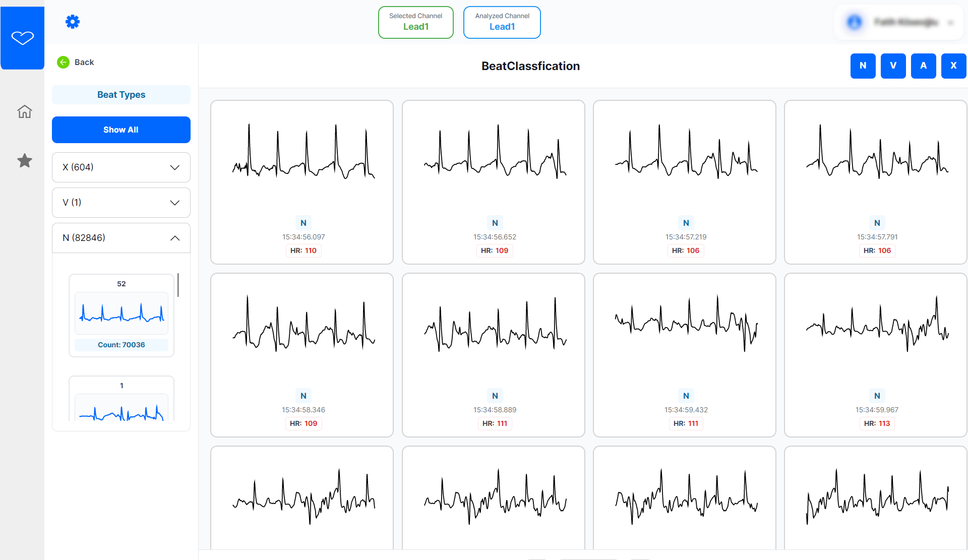Expand the V (1) beat group
Viewport: 968px width, 560px height.
point(121,203)
